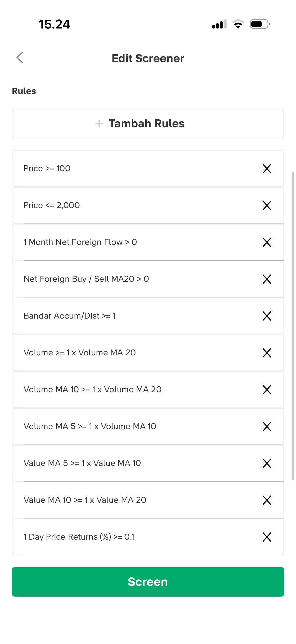Go back using the left chevron arrow
This screenshot has height=644, width=296.
point(20,58)
